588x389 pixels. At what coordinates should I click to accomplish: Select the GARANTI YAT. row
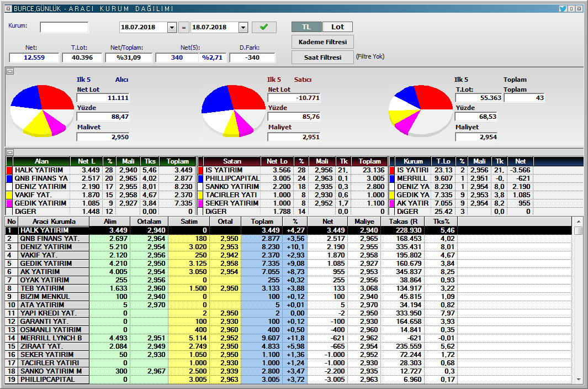click(288, 321)
